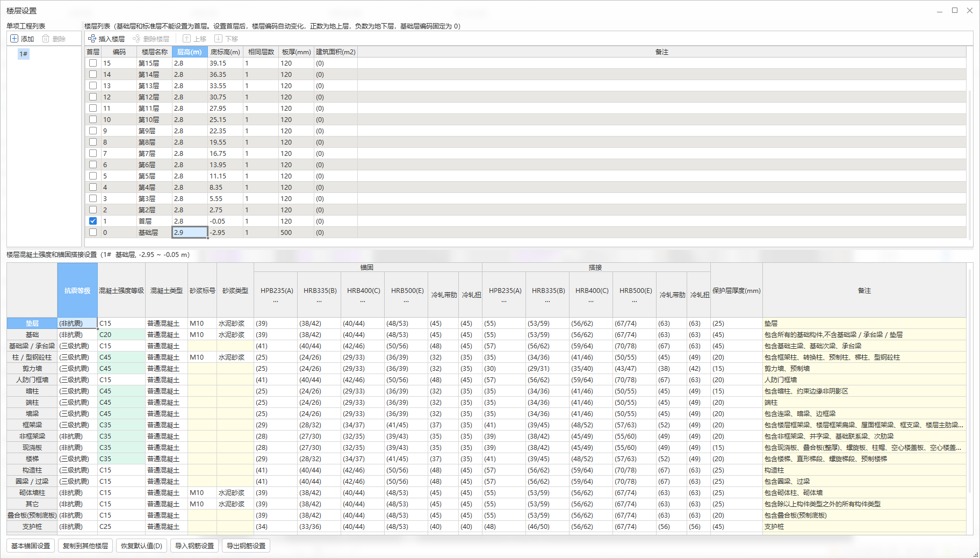Click the 砌体墙柱 row header
This screenshot has height=559, width=980.
[32, 492]
